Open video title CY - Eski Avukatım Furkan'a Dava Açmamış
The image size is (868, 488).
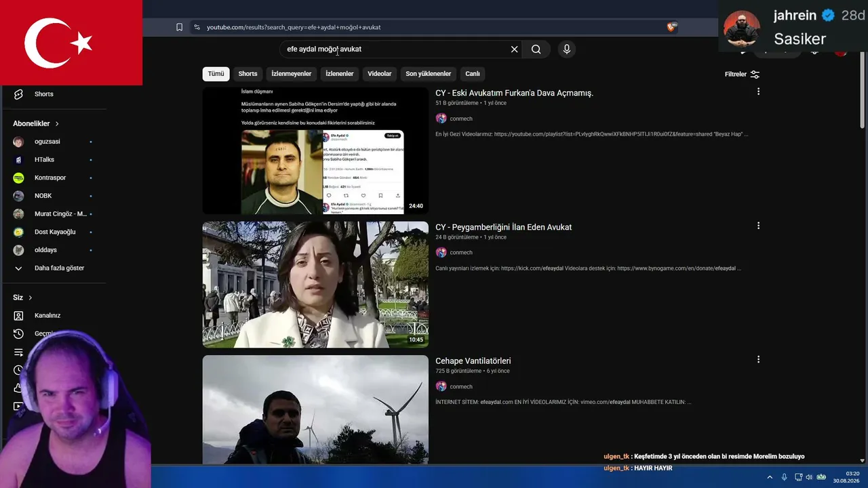pos(514,93)
